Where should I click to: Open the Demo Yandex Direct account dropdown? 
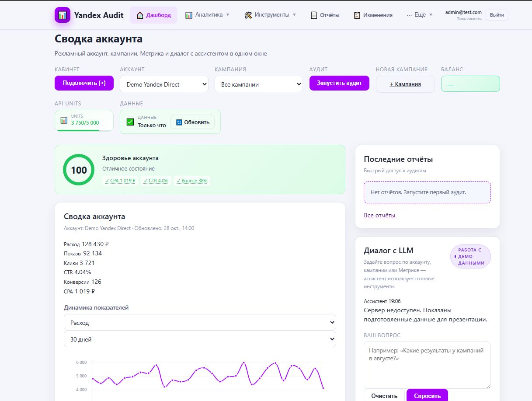tap(164, 84)
